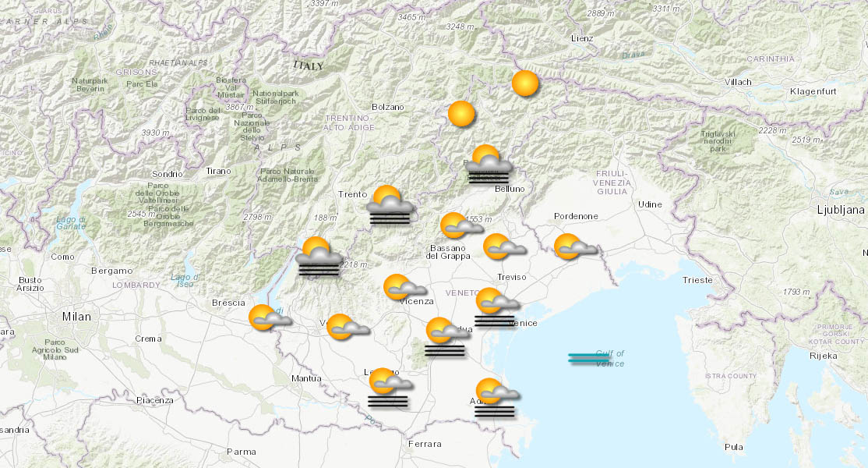Select the sunny weather icon near Lienz

tap(526, 85)
